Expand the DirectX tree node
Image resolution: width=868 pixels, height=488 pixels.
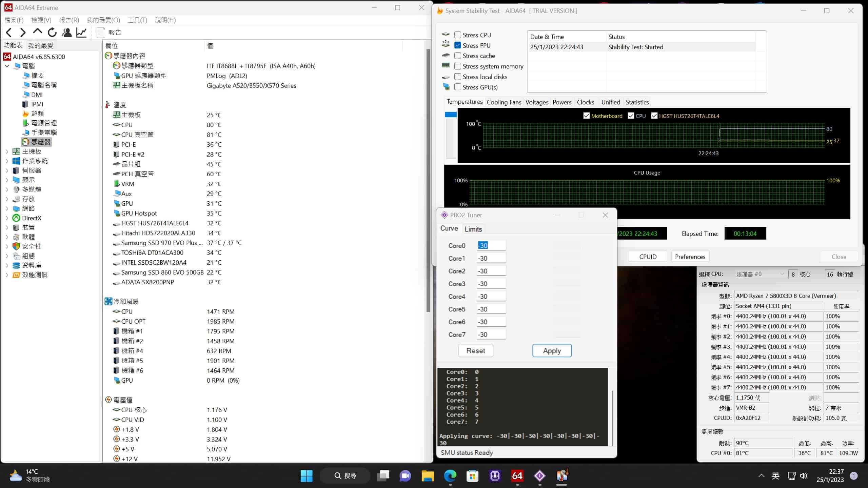pyautogui.click(x=7, y=218)
